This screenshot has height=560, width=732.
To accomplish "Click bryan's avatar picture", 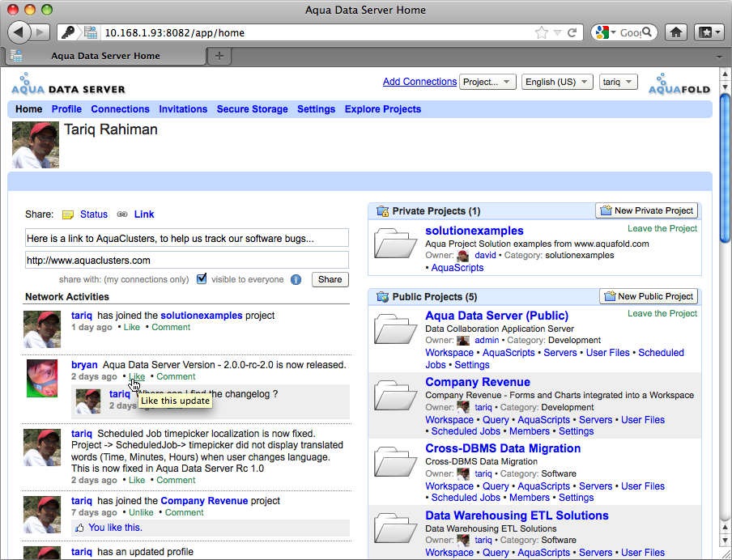I will click(42, 378).
